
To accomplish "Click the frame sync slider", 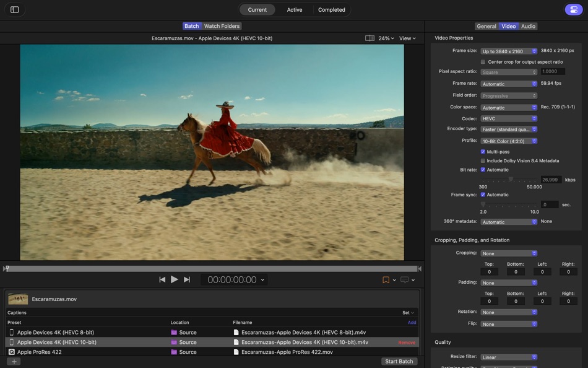I will coord(509,204).
